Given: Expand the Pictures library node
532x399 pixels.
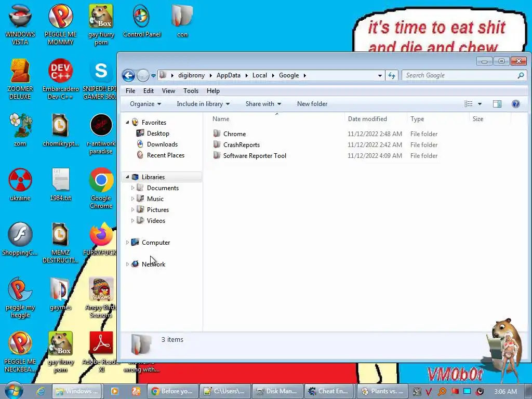Looking at the screenshot, I should pyautogui.click(x=132, y=210).
